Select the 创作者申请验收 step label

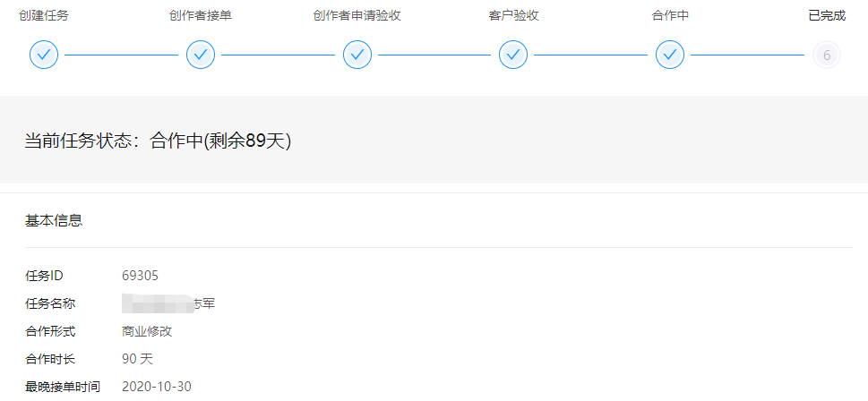point(357,15)
